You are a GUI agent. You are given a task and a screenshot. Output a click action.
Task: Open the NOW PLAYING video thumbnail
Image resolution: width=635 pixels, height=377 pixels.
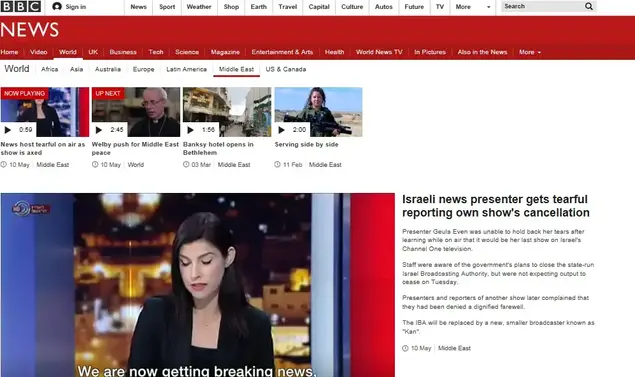tap(45, 112)
